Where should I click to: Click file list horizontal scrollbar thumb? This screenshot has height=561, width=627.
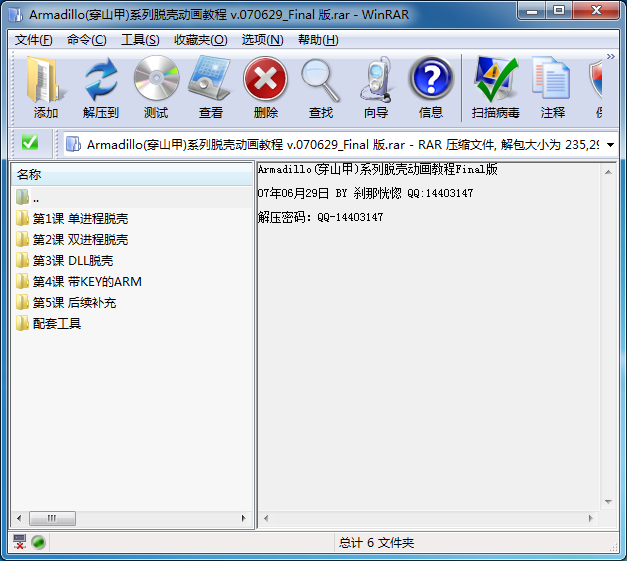coord(52,519)
